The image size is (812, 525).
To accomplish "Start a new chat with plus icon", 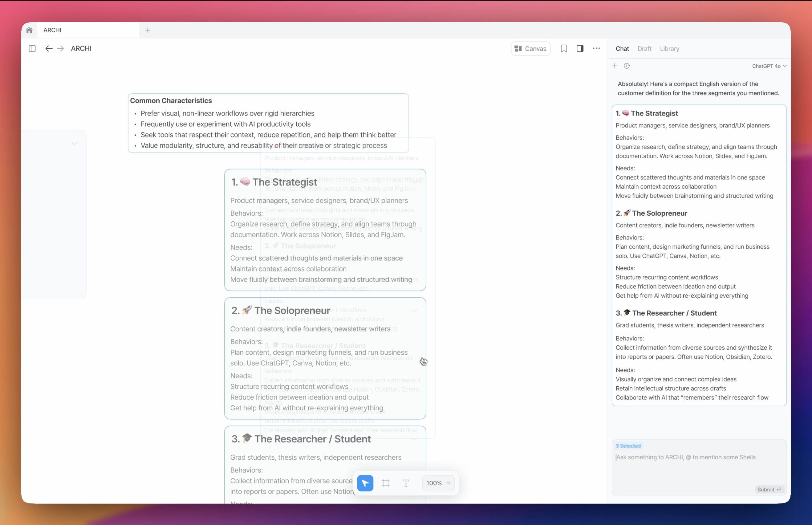I will pyautogui.click(x=615, y=66).
